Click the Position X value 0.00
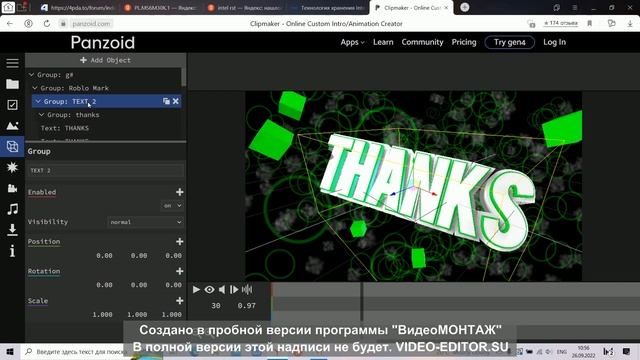This screenshot has width=640, height=360. pyautogui.click(x=104, y=256)
